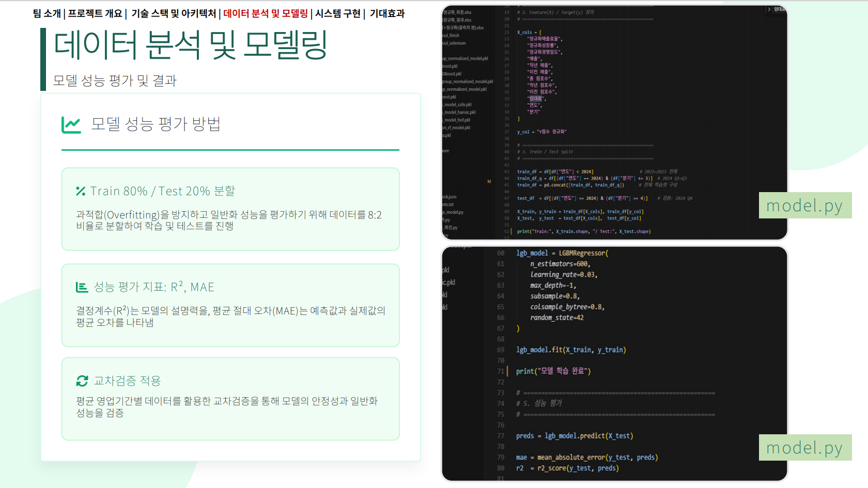Select the percent icon in the Train 80% card
This screenshot has width=868, height=488.
[80, 191]
